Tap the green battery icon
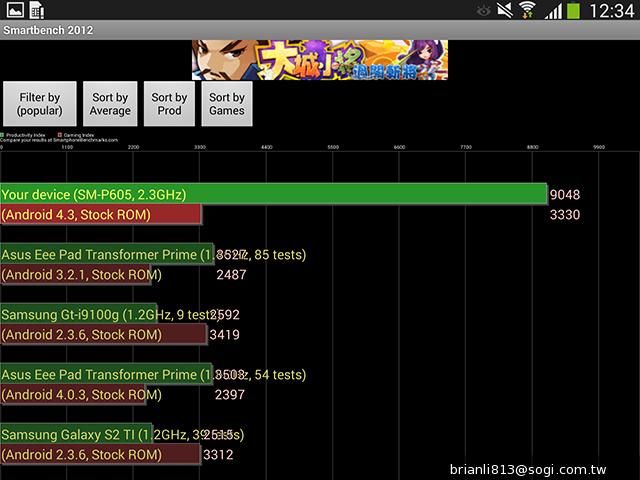The height and width of the screenshot is (480, 640). point(576,11)
